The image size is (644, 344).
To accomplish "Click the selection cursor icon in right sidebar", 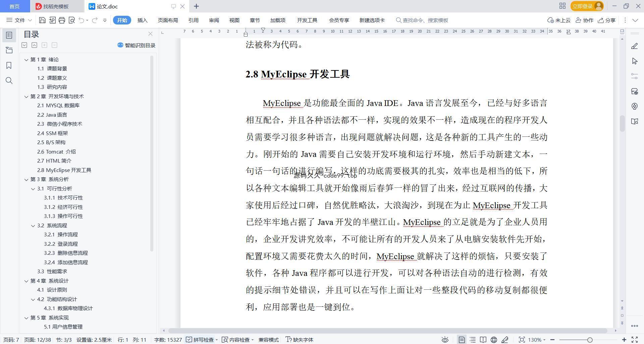I will click(x=634, y=61).
